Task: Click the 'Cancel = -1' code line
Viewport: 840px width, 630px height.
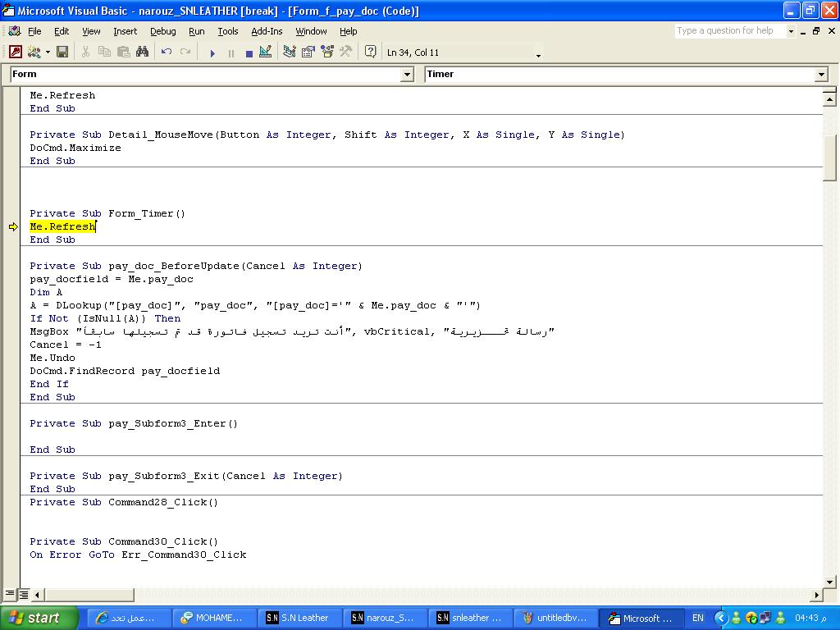Action: pos(66,345)
